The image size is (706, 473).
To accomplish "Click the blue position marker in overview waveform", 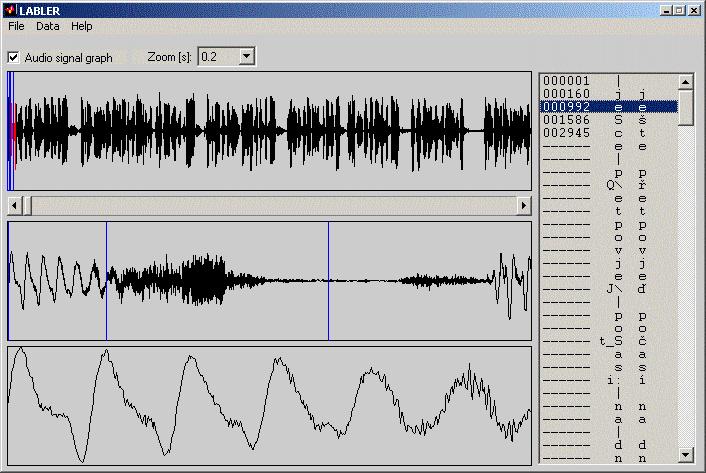I will (11, 131).
